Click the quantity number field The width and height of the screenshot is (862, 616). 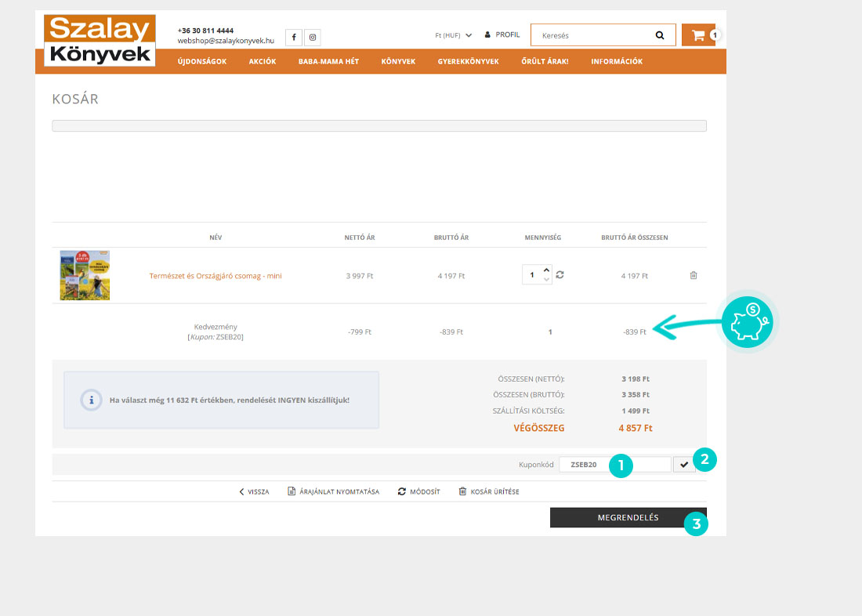[531, 274]
